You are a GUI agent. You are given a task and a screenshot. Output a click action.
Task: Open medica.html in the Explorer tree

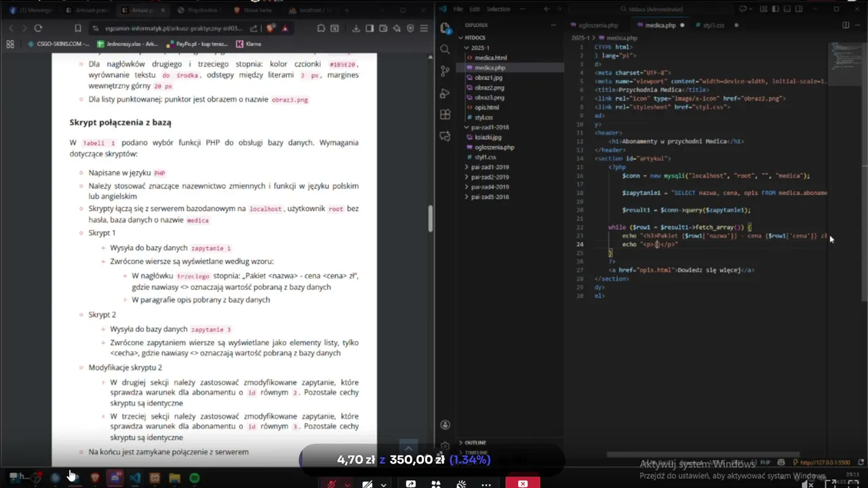490,58
